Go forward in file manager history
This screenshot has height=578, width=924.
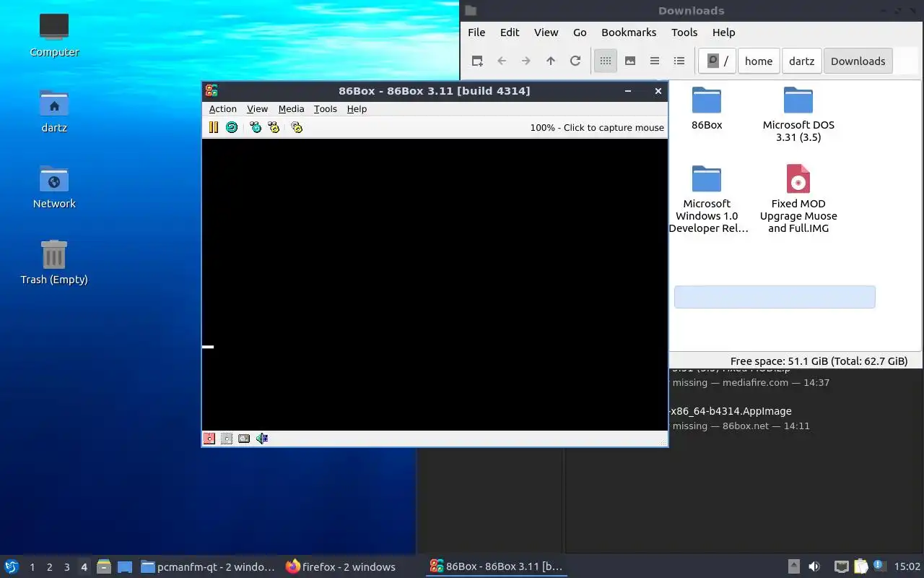[x=526, y=61]
